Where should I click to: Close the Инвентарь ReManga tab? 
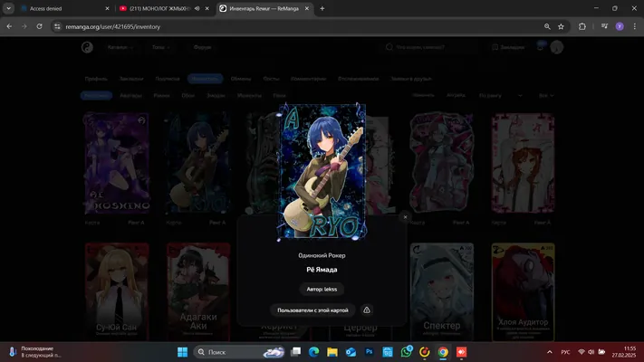(307, 8)
